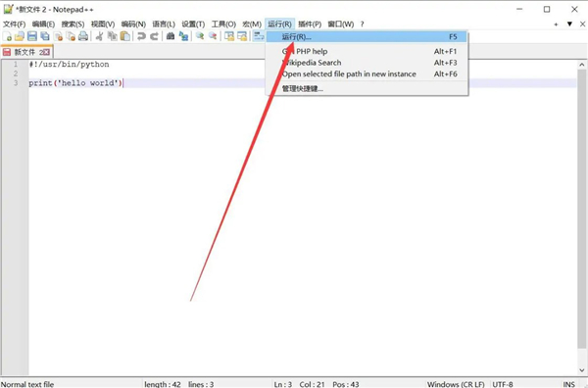Screen dimensions: 588x388
Task: Save the document using the floppy icon
Action: click(32, 36)
